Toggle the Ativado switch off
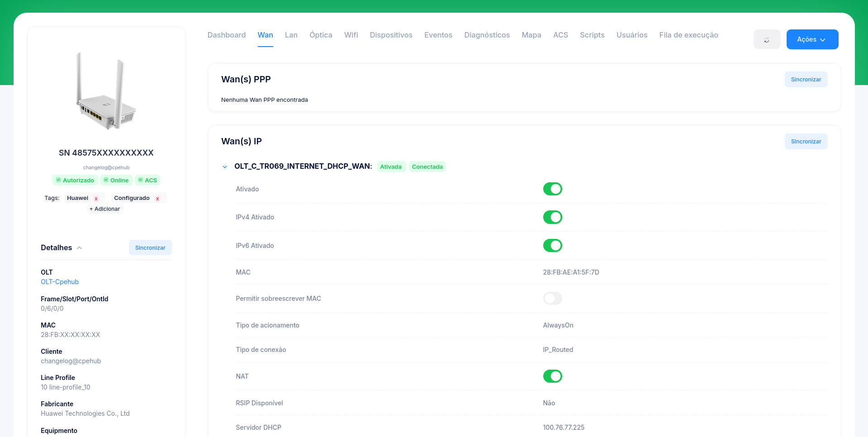Screen dimensions: 868x437 pos(552,189)
